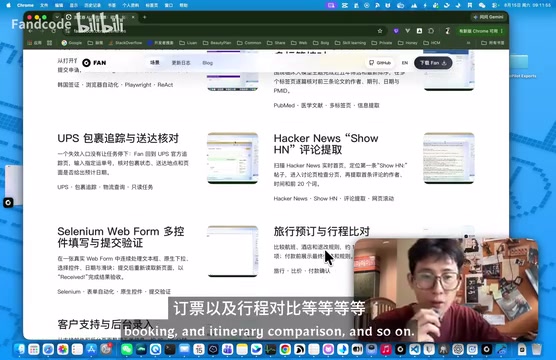Select the 场景 nav tab

click(x=155, y=63)
